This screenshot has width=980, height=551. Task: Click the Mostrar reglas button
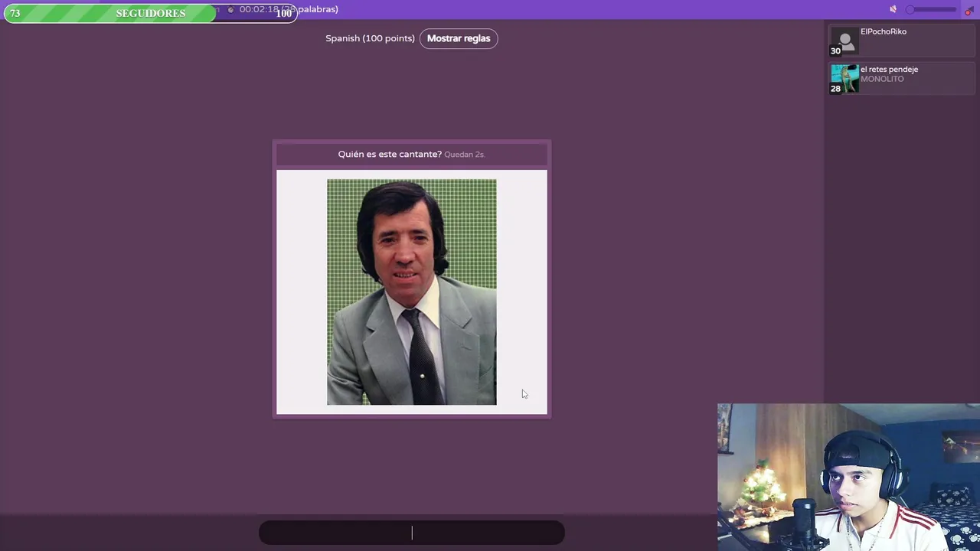pyautogui.click(x=459, y=38)
